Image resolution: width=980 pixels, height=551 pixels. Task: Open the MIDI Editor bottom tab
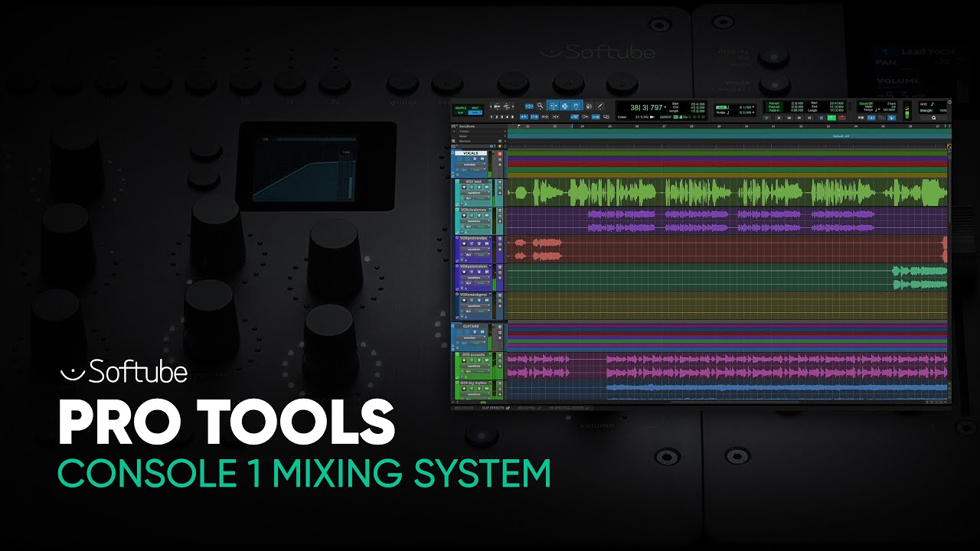pos(464,408)
